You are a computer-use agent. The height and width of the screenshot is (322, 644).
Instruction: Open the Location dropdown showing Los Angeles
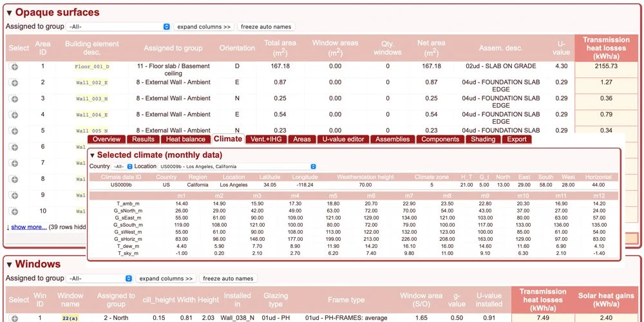pyautogui.click(x=237, y=166)
